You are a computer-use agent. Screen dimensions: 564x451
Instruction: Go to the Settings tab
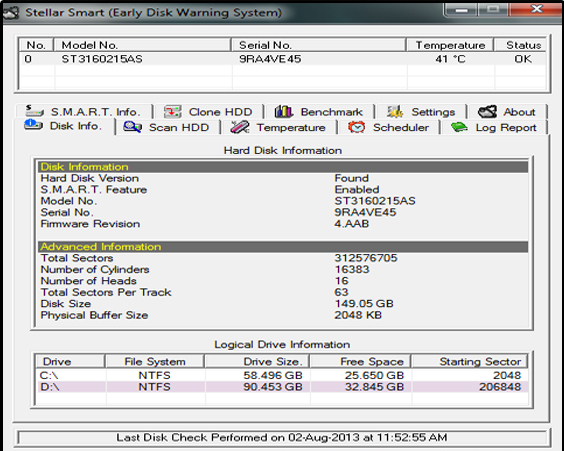421,112
